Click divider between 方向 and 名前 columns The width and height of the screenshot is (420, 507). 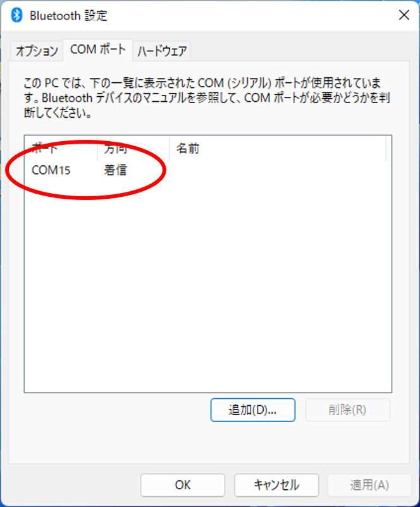170,149
